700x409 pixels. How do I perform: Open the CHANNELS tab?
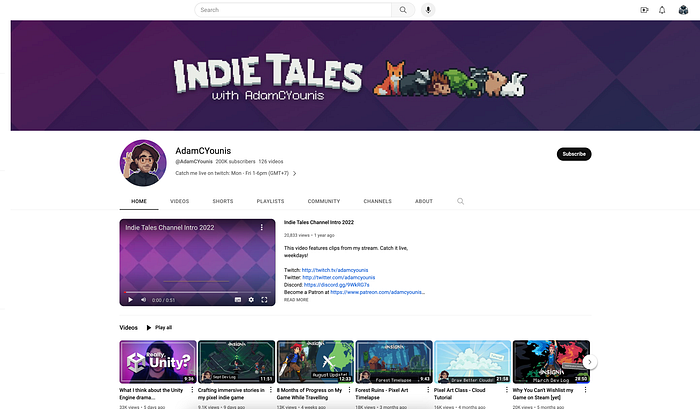click(x=377, y=201)
